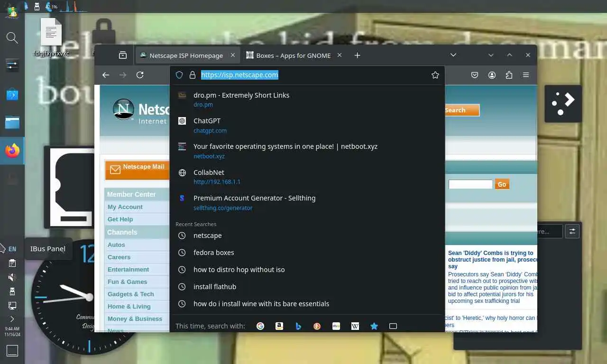Select the ChatGPT suggestion
This screenshot has width=607, height=364.
[307, 126]
